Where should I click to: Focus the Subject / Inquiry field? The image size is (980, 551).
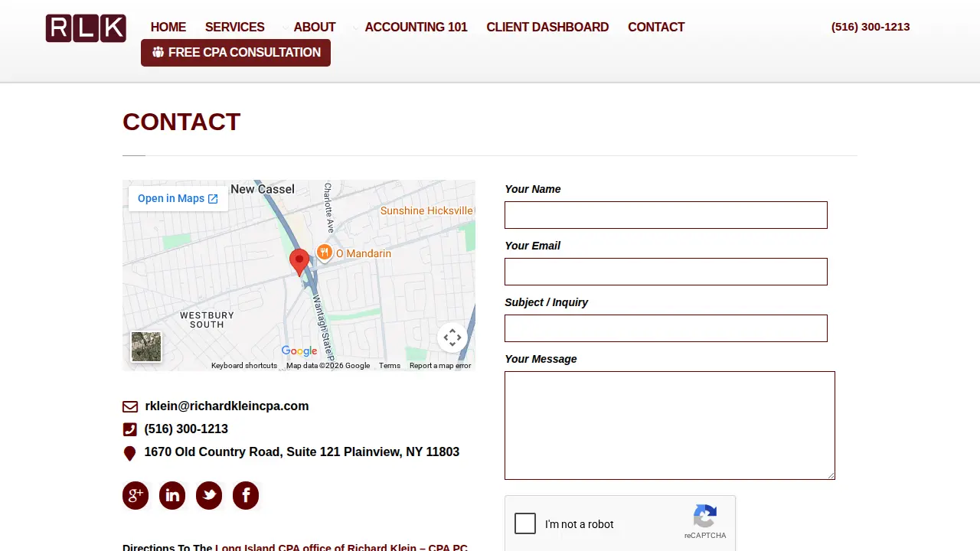(666, 328)
